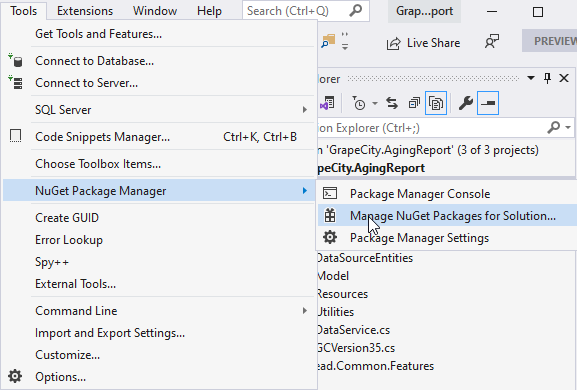Select the Resources folder
The width and height of the screenshot is (577, 390).
pos(343,294)
